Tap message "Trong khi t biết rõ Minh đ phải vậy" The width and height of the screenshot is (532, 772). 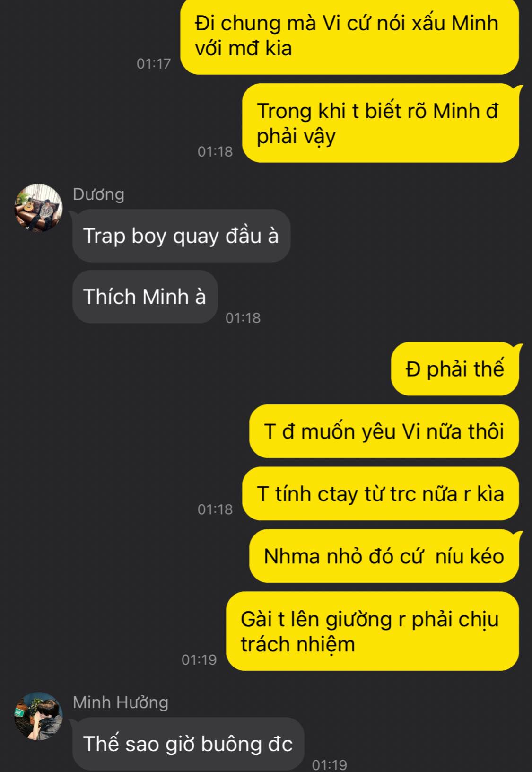coord(381,123)
